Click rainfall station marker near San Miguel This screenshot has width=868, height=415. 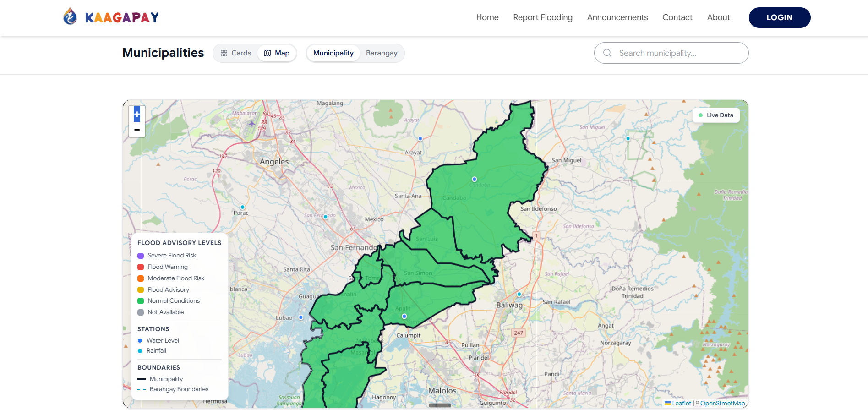(628, 138)
